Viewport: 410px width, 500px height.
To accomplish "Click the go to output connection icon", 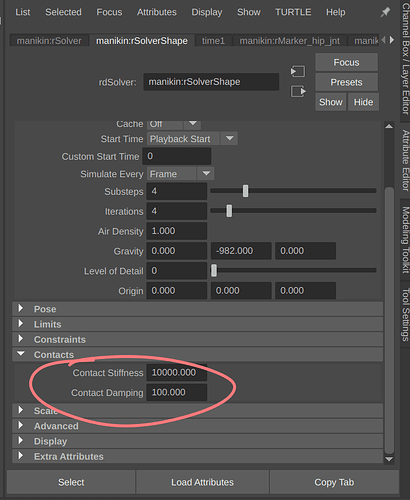I will tap(298, 91).
